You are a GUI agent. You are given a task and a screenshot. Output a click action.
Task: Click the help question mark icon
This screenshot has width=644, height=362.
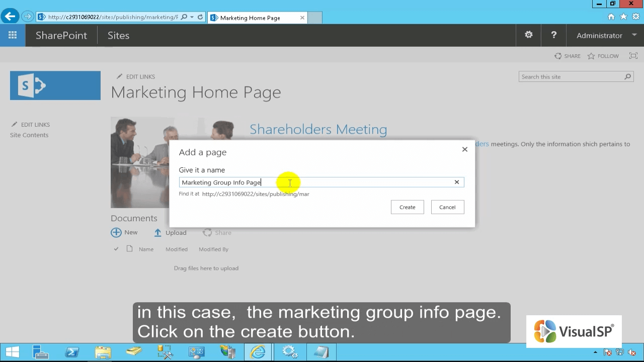coord(554,35)
